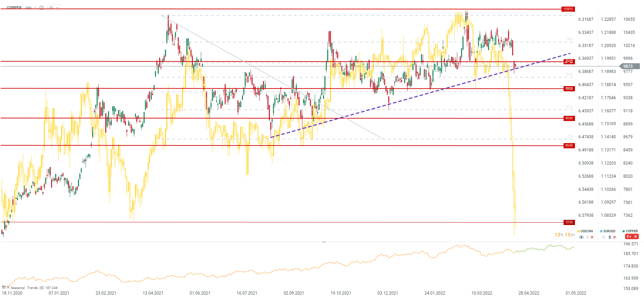Click the COPPER legend label

point(632,231)
